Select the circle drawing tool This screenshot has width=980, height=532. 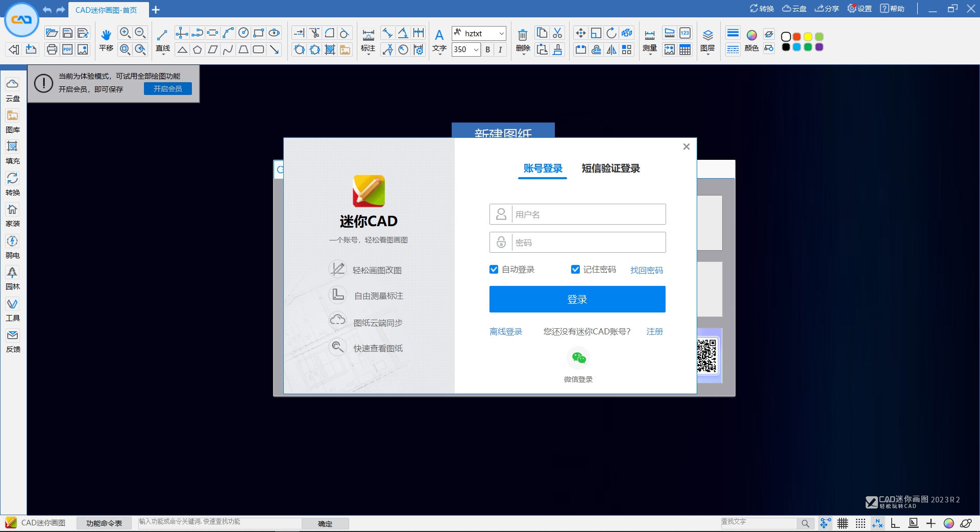point(243,33)
